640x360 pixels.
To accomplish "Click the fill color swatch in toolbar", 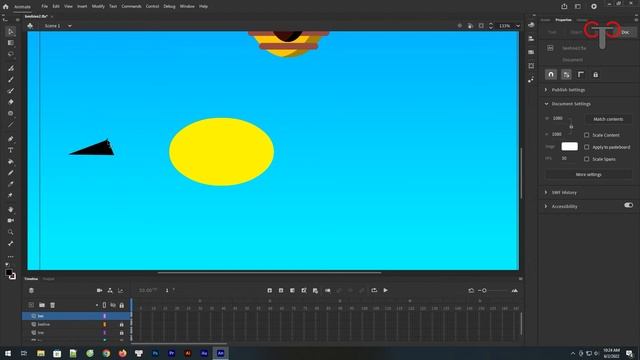I will pyautogui.click(x=9, y=273).
